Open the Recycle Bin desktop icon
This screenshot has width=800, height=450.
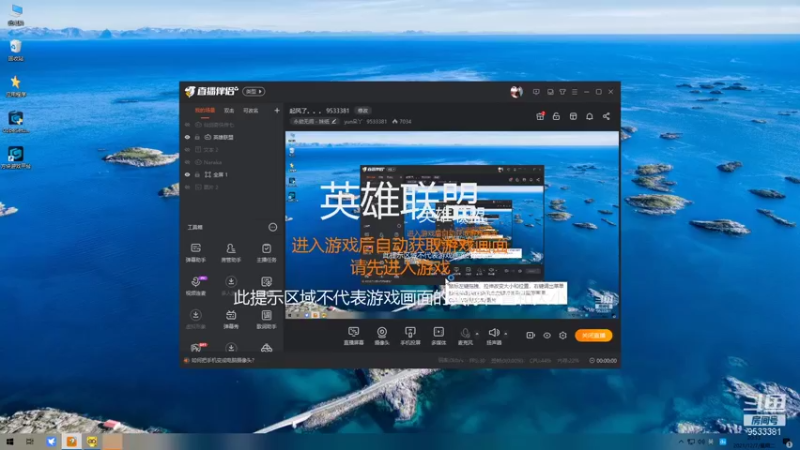(x=15, y=50)
